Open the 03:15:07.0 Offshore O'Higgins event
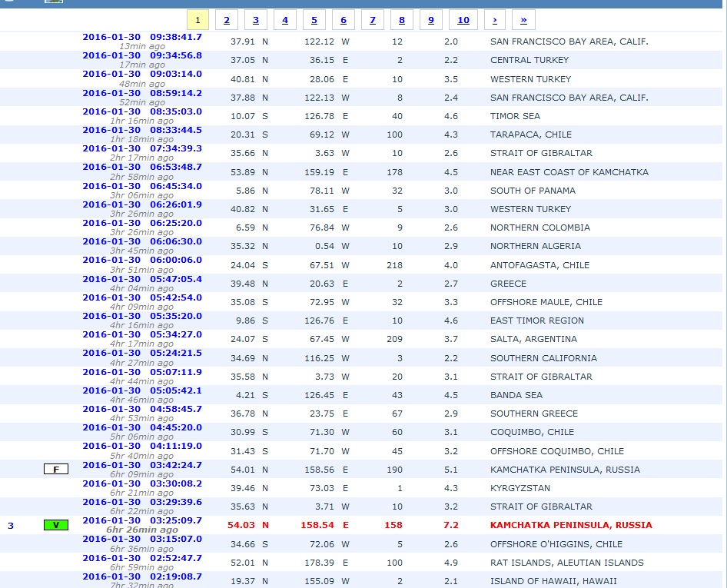 coord(142,540)
